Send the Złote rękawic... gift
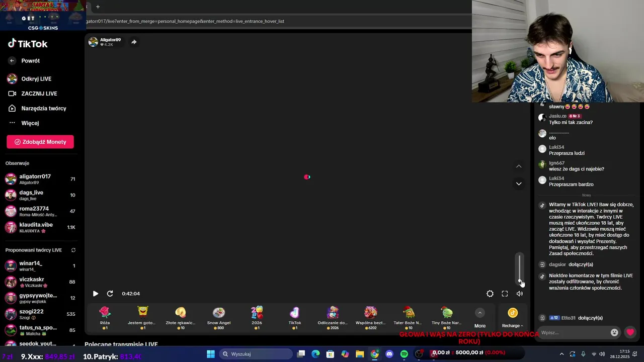Image resolution: width=644 pixels, height=362 pixels. tap(181, 318)
